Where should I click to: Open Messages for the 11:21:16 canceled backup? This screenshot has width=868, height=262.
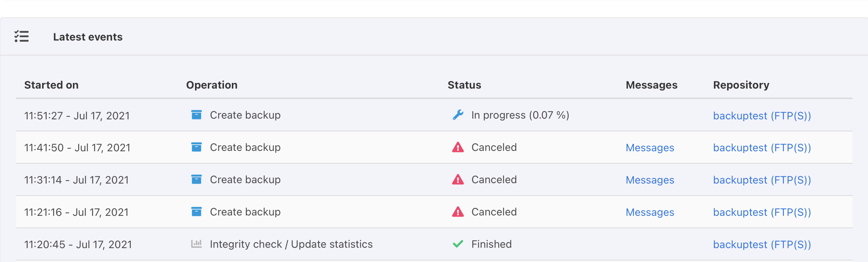(650, 212)
